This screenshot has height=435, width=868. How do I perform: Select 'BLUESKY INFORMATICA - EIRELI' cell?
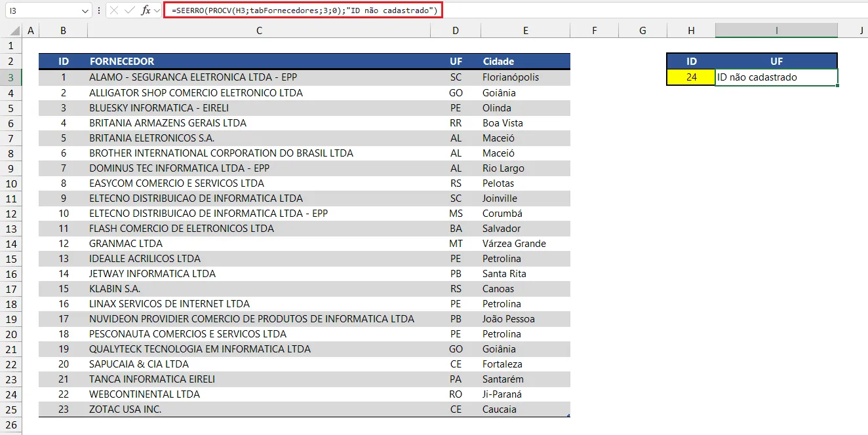click(260, 107)
